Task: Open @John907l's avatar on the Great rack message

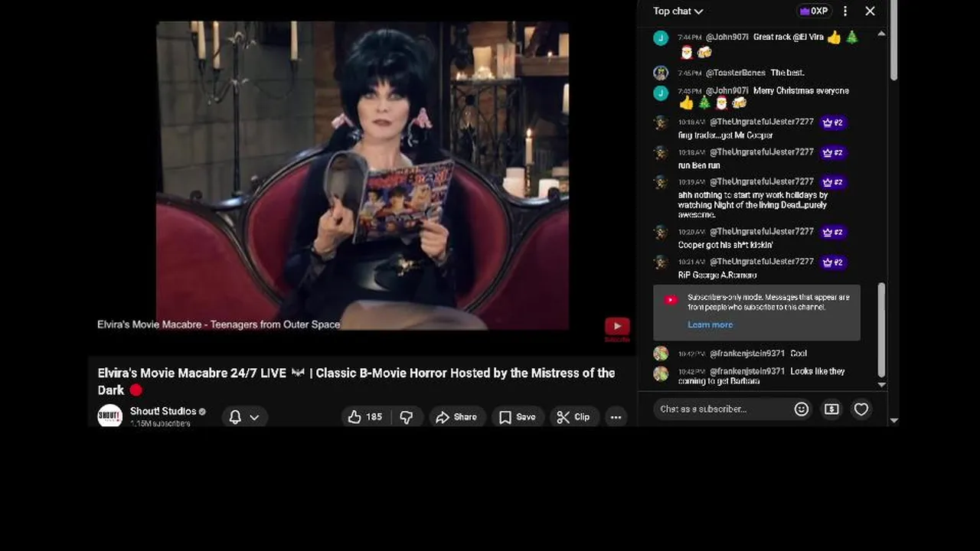Action: [x=661, y=37]
